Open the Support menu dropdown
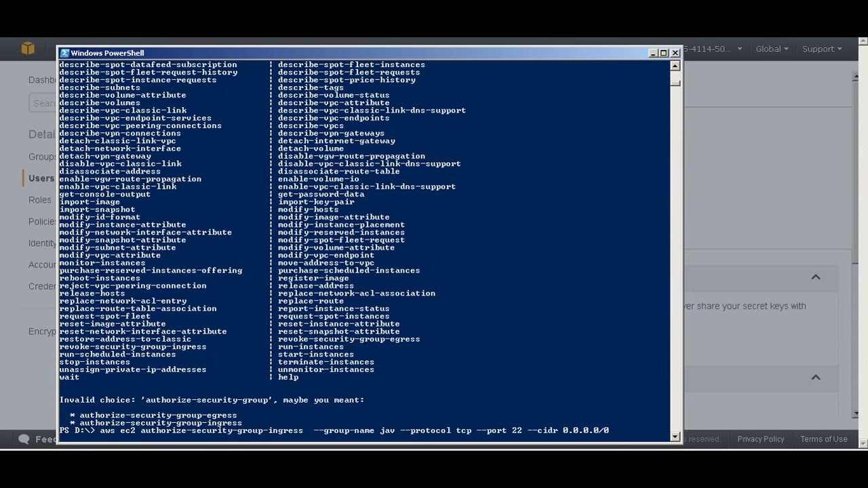The width and height of the screenshot is (868, 488). tap(822, 49)
